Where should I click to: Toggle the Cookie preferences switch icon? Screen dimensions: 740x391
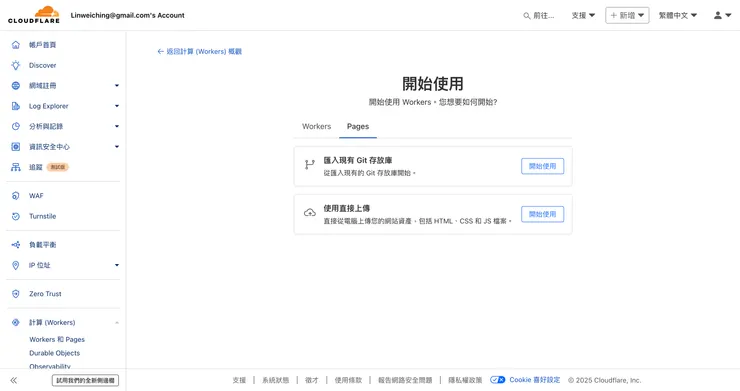[x=497, y=380]
